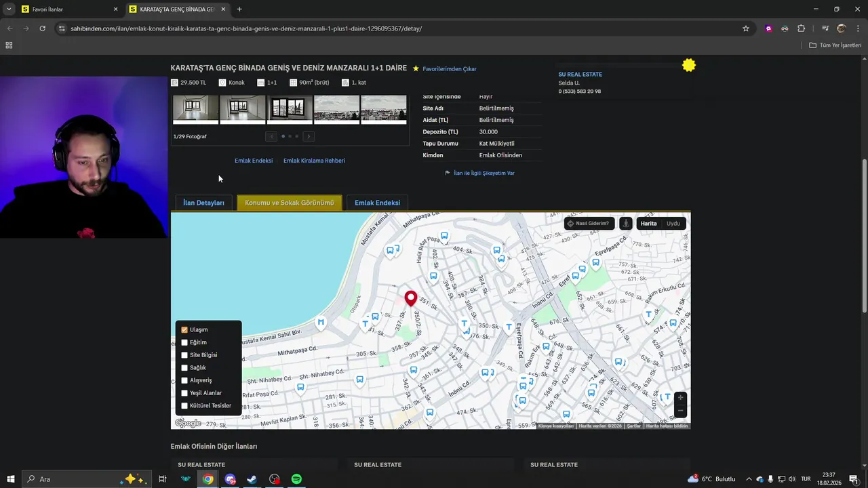Click Harita hatası bildirin link

click(x=667, y=426)
